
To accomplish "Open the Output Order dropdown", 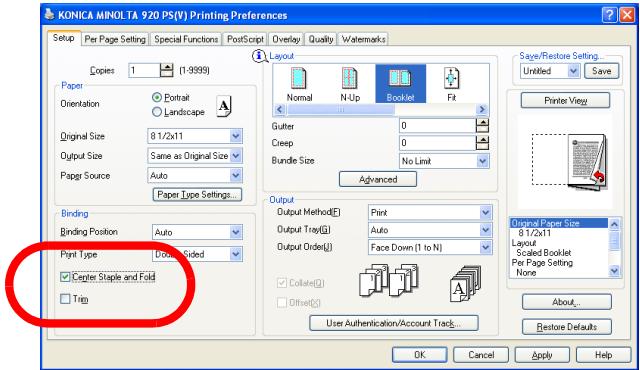I will pyautogui.click(x=430, y=248).
